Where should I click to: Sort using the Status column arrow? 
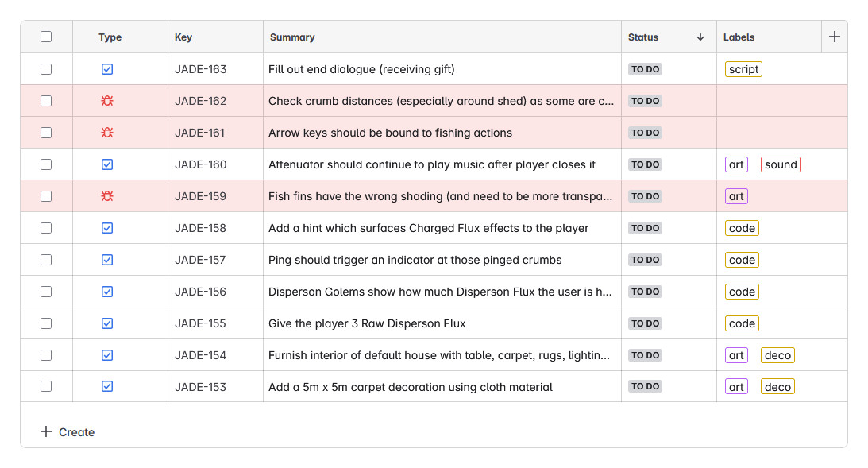[700, 37]
